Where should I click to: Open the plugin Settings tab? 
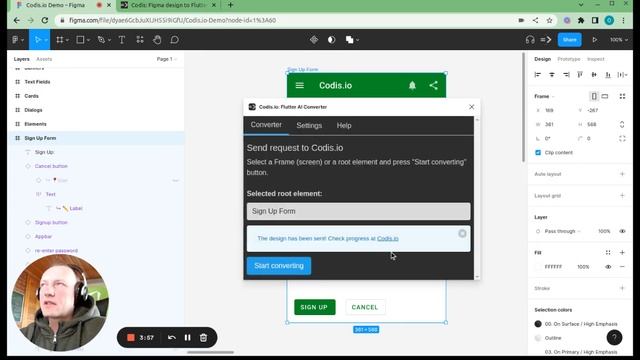309,126
